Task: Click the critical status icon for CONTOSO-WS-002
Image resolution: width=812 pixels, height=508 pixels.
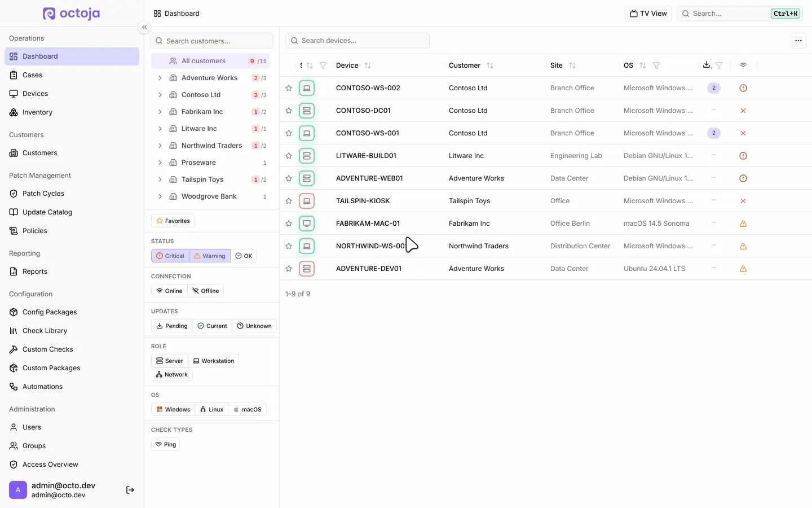Action: [x=743, y=88]
